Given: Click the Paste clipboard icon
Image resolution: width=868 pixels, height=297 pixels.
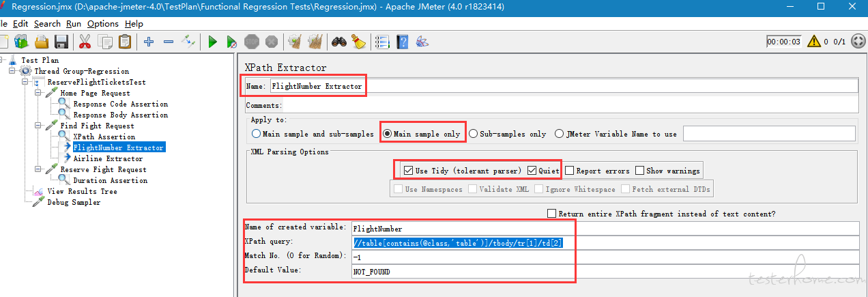Looking at the screenshot, I should [x=125, y=42].
